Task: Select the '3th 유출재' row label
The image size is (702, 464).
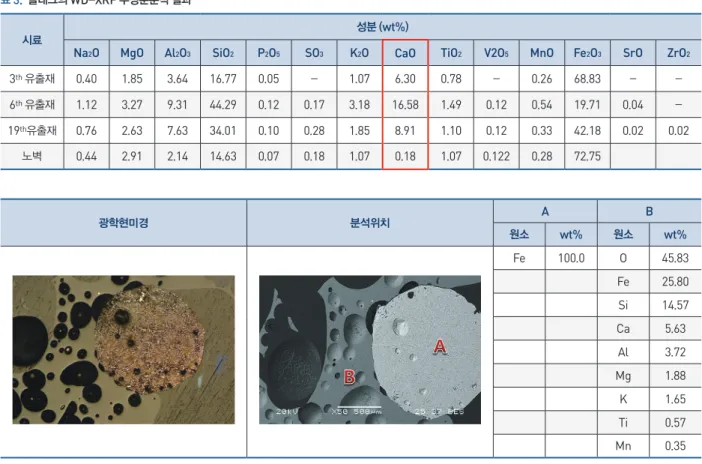Action: tap(32, 79)
